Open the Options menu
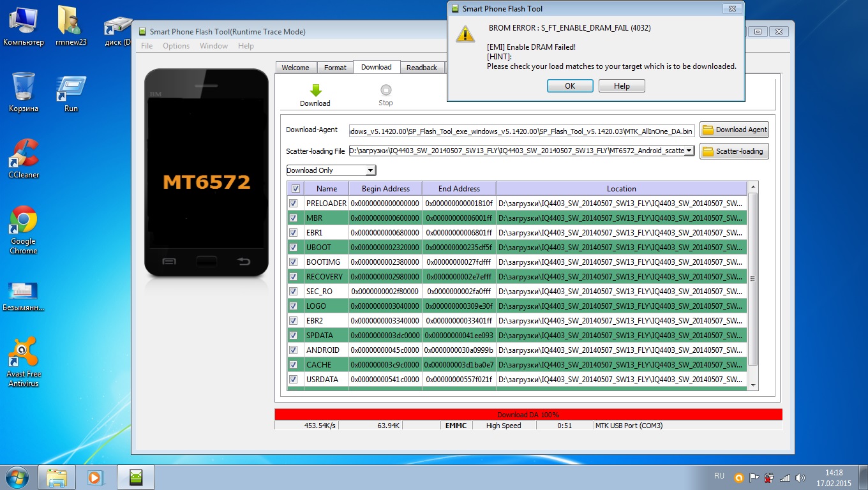Image resolution: width=868 pixels, height=490 pixels. (176, 46)
